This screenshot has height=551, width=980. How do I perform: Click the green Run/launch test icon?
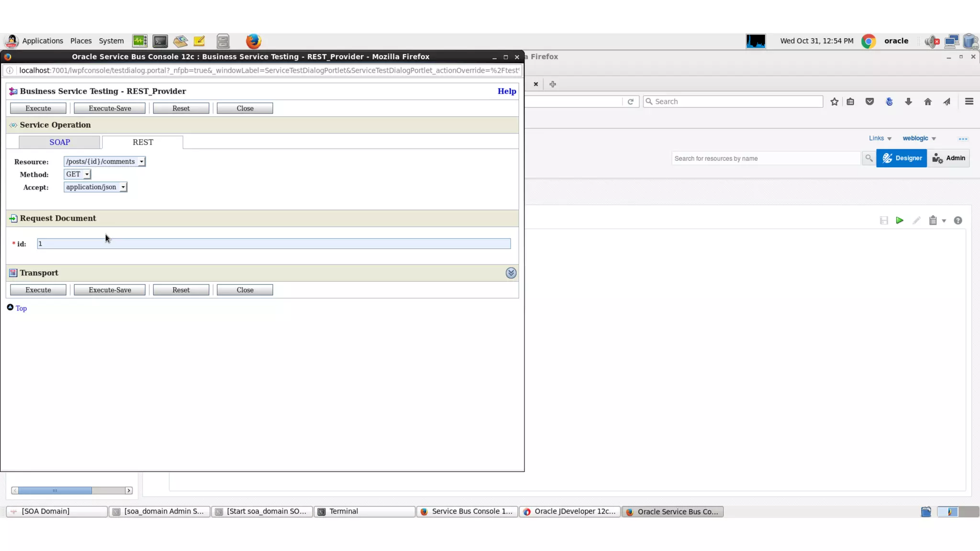click(900, 220)
